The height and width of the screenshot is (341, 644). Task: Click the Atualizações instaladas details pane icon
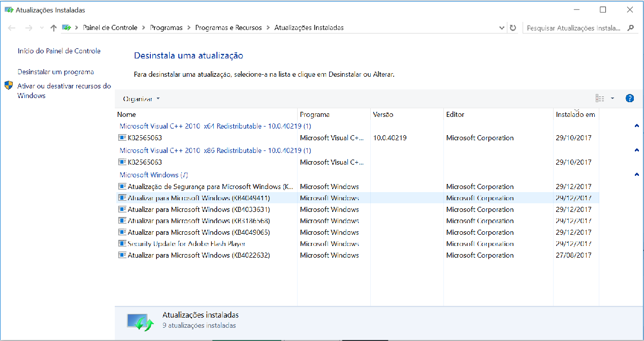(140, 322)
